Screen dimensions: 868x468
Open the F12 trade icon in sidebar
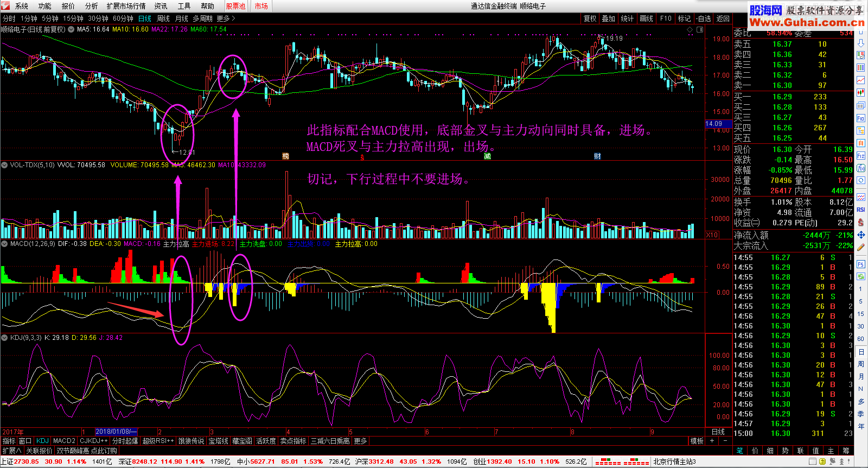861,155
